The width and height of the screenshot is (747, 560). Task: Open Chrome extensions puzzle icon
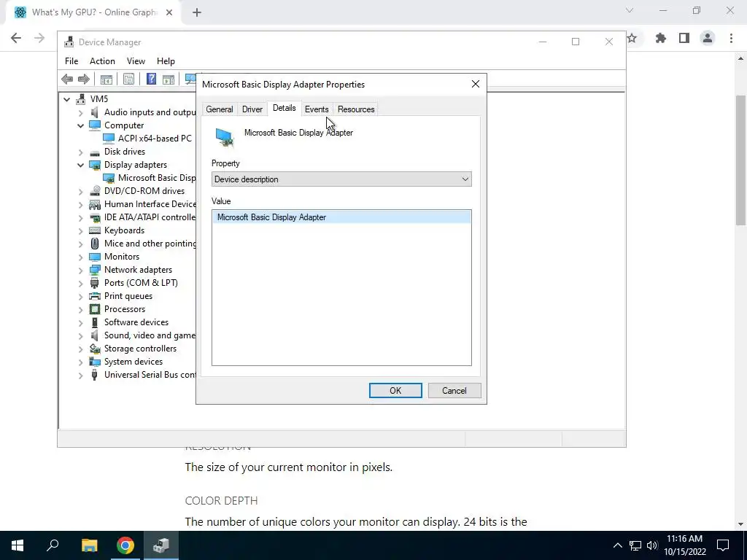pos(661,38)
